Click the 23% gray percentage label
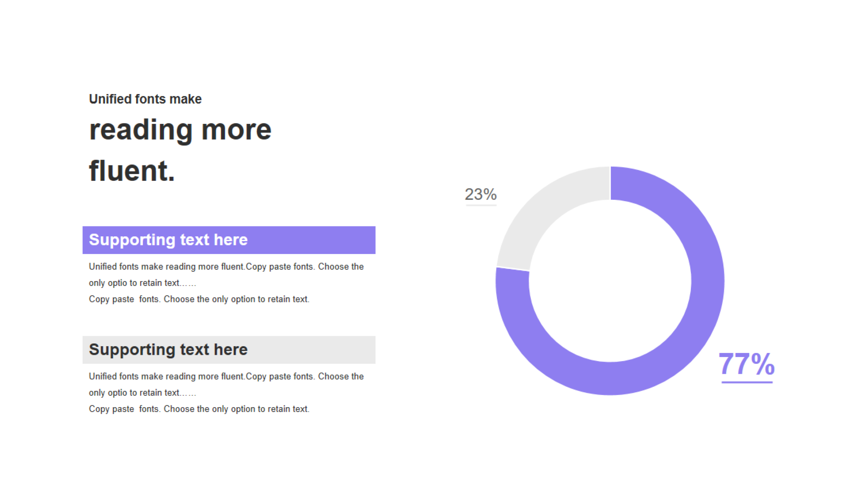 481,194
